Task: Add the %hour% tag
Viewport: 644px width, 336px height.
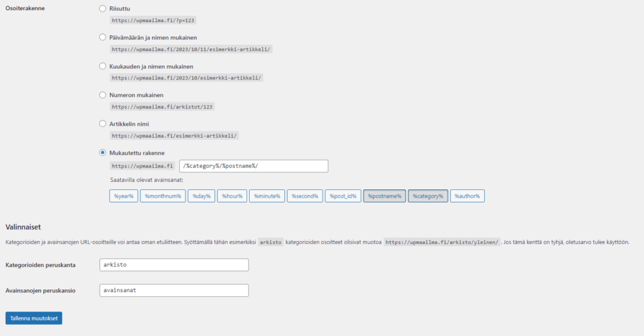Action: (232, 196)
